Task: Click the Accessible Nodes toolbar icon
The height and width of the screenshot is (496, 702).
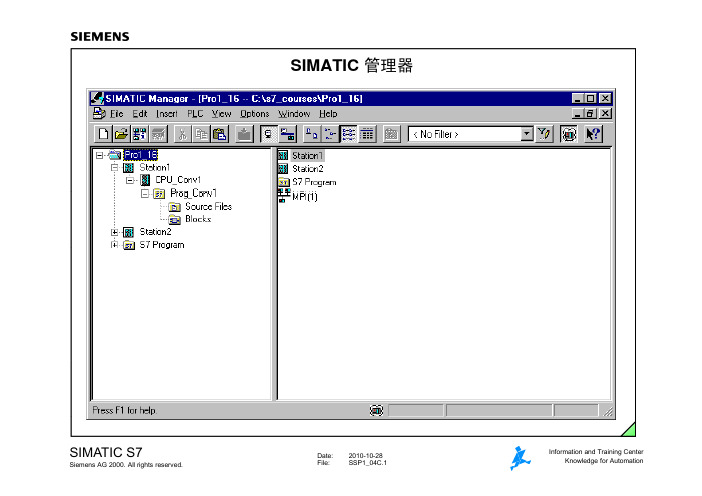Action: [139, 134]
